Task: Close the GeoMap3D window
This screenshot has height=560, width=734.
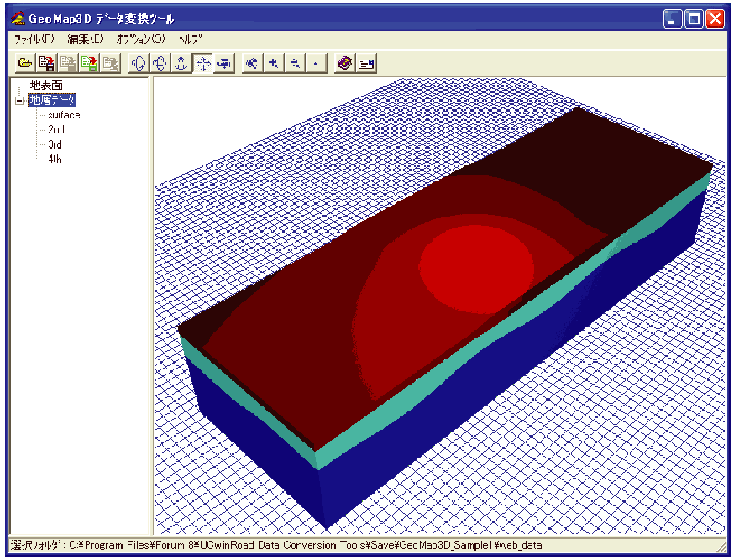Action: coord(716,18)
